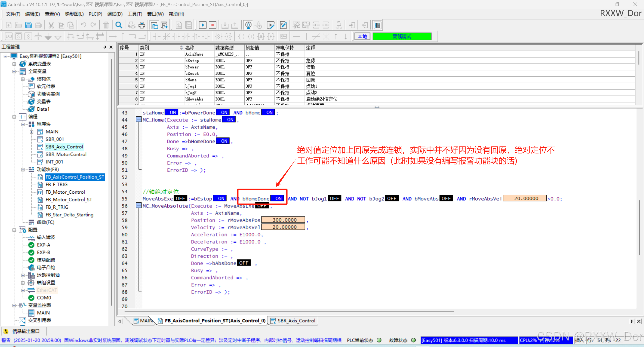Open the 调试(D) menu

[x=115, y=14]
